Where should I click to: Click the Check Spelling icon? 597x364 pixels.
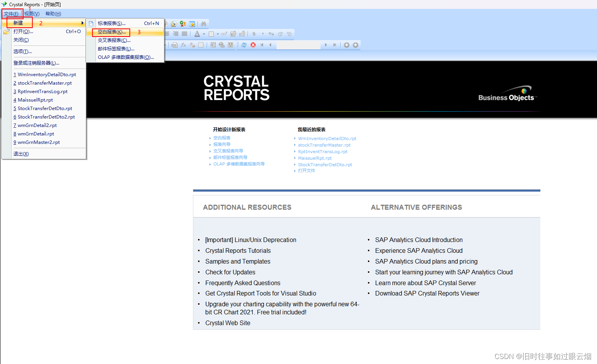[x=182, y=23]
